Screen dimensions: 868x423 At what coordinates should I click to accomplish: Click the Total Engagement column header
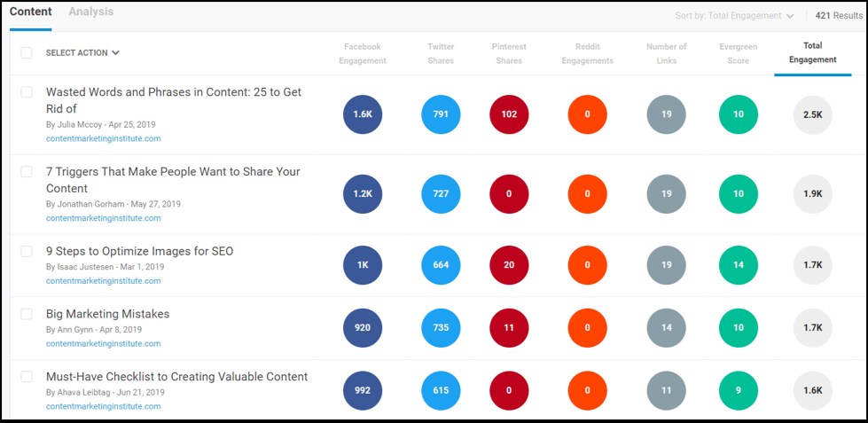click(813, 52)
